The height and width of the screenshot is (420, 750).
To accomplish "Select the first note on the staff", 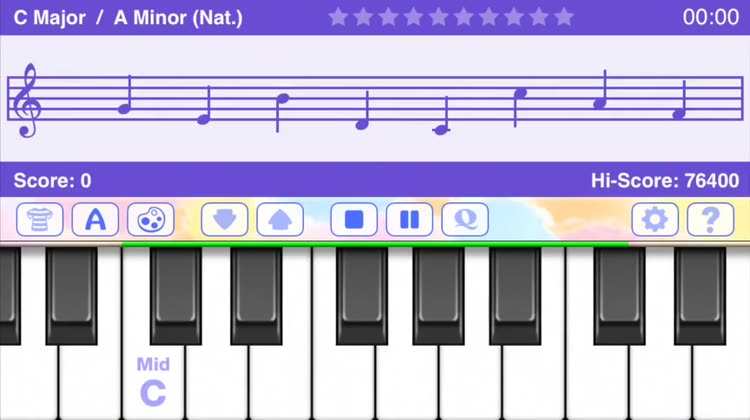I will [125, 95].
